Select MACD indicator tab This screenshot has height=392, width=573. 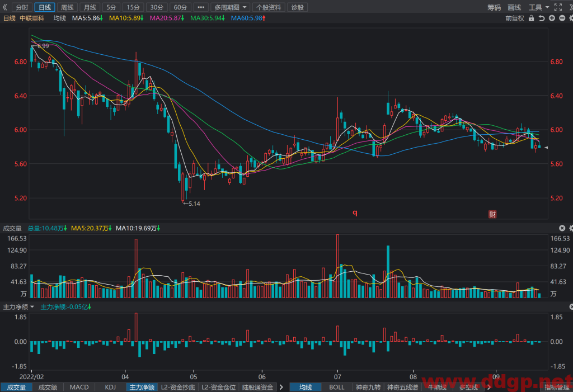pos(79,388)
